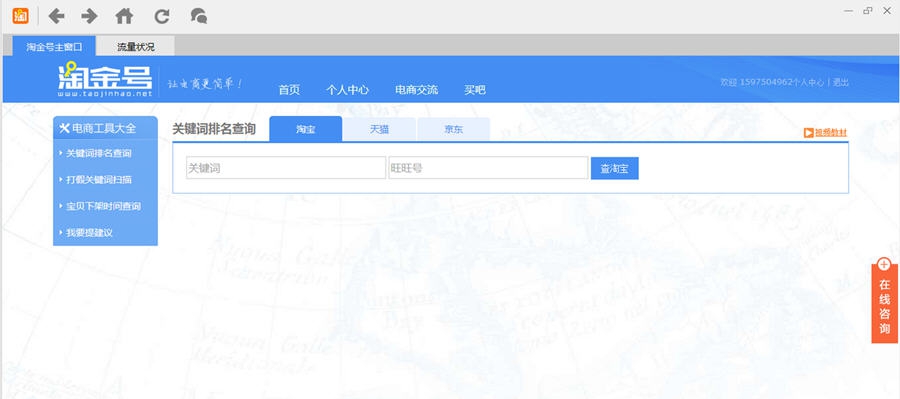Focus the 关键词 input field

tap(286, 168)
